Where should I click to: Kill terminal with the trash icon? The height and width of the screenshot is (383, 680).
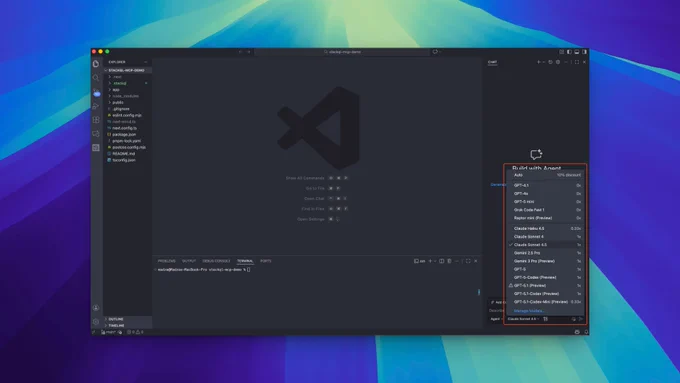tap(449, 261)
